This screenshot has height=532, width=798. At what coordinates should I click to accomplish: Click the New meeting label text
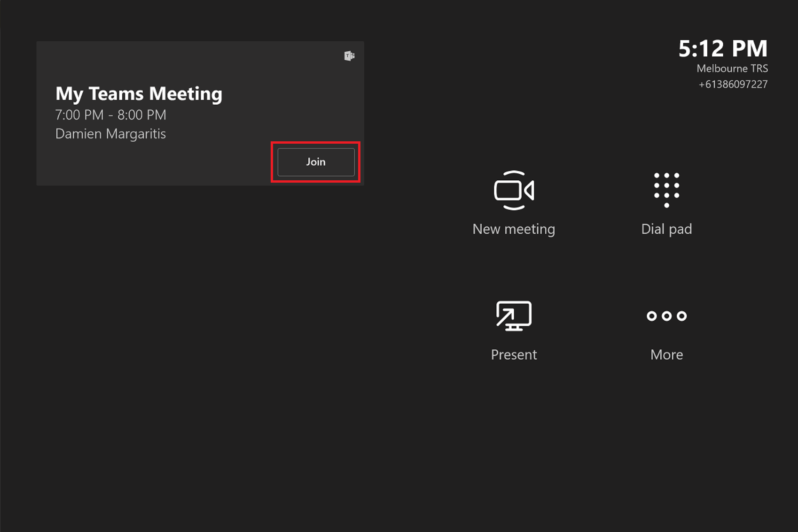click(513, 229)
